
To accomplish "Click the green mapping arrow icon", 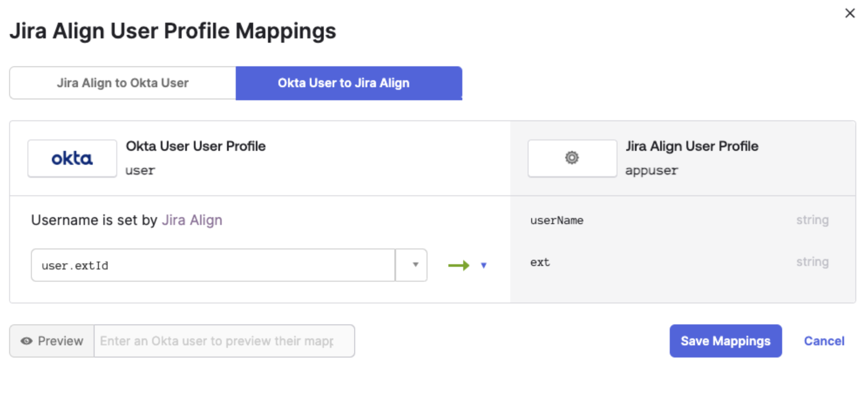I will click(458, 265).
